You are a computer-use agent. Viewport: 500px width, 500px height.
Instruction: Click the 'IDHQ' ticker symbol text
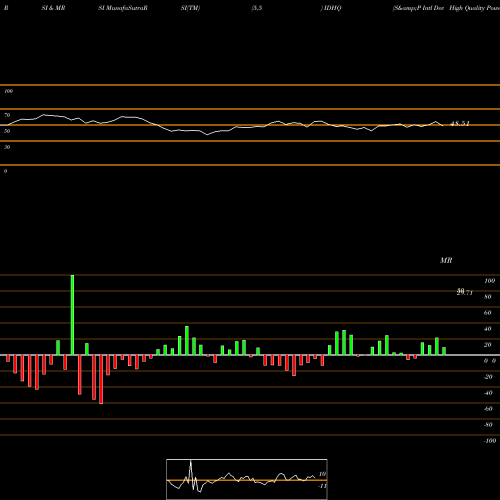(332, 8)
